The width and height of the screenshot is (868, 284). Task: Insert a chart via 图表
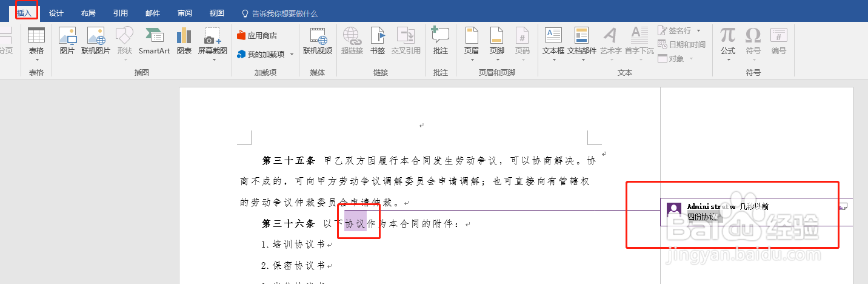[x=184, y=42]
